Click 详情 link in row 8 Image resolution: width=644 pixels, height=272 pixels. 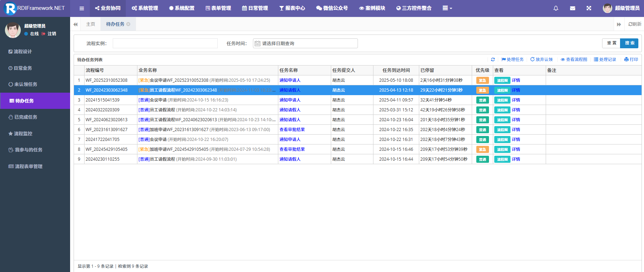(x=516, y=149)
